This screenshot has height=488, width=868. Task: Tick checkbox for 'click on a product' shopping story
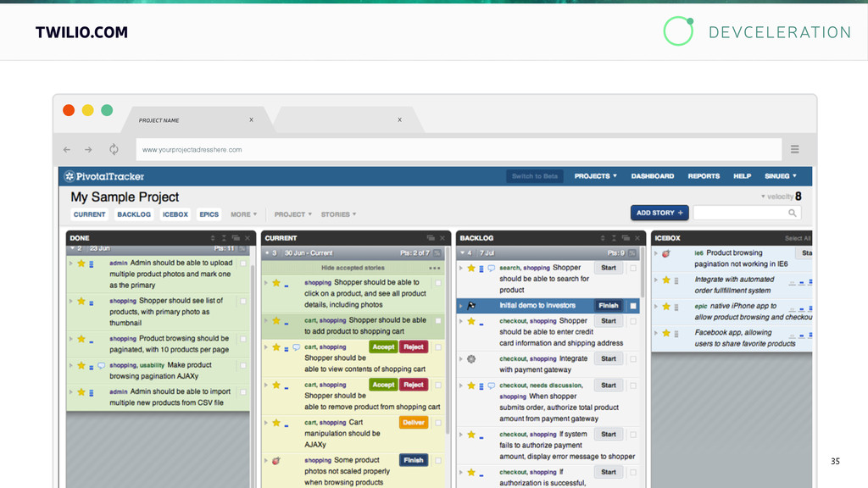438,283
